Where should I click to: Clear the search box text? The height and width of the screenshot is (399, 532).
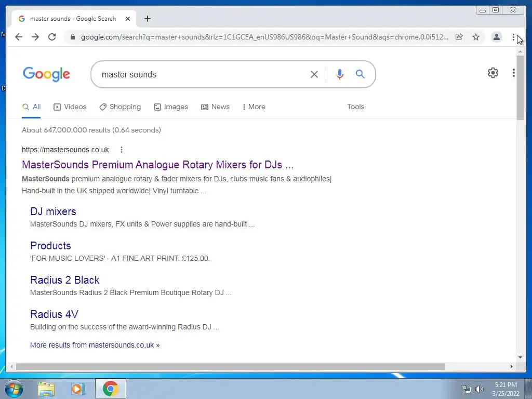click(x=314, y=74)
